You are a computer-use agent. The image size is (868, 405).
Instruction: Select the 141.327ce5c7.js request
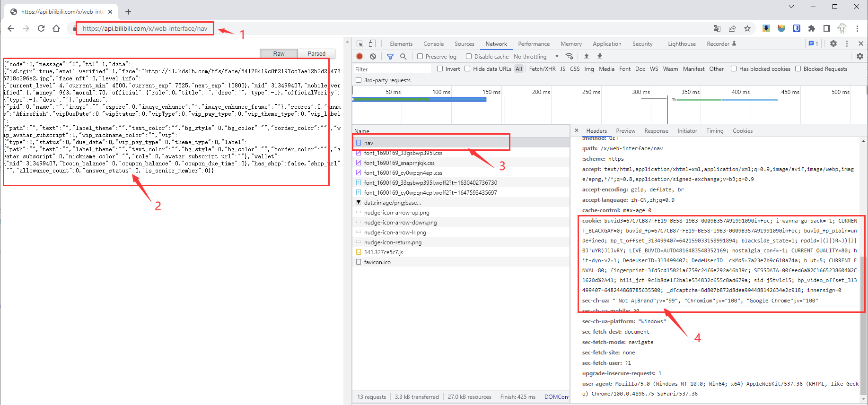pyautogui.click(x=461, y=252)
